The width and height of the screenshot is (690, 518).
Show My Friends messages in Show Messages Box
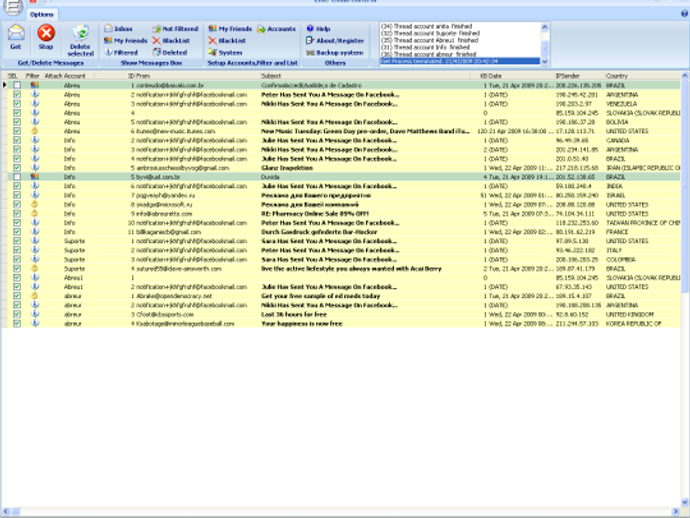[x=125, y=40]
